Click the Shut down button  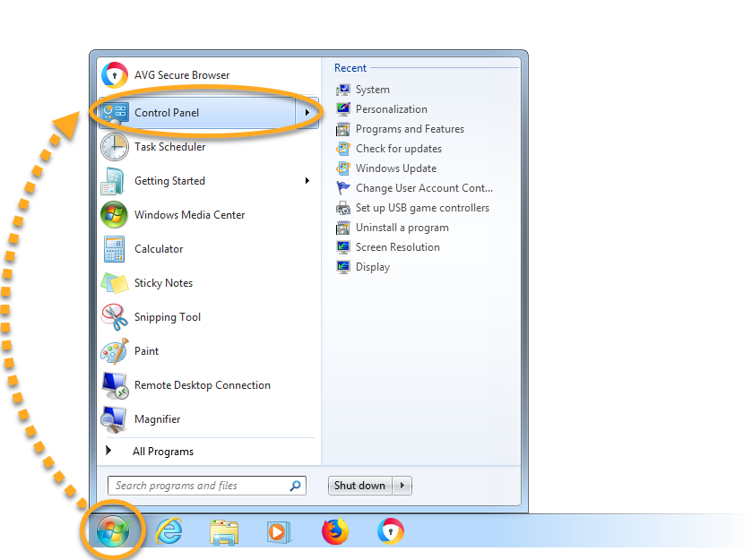359,486
